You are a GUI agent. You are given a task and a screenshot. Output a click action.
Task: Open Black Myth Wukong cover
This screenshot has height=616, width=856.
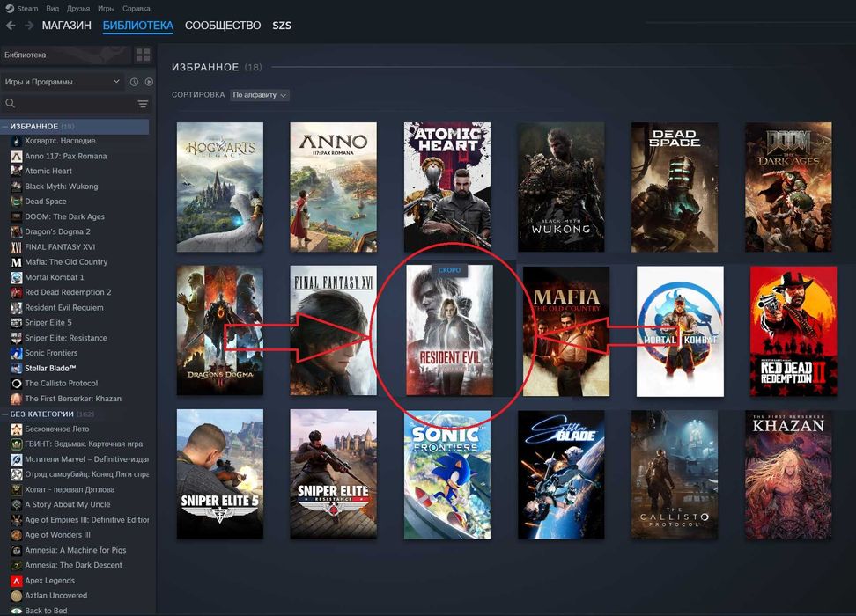(x=561, y=187)
